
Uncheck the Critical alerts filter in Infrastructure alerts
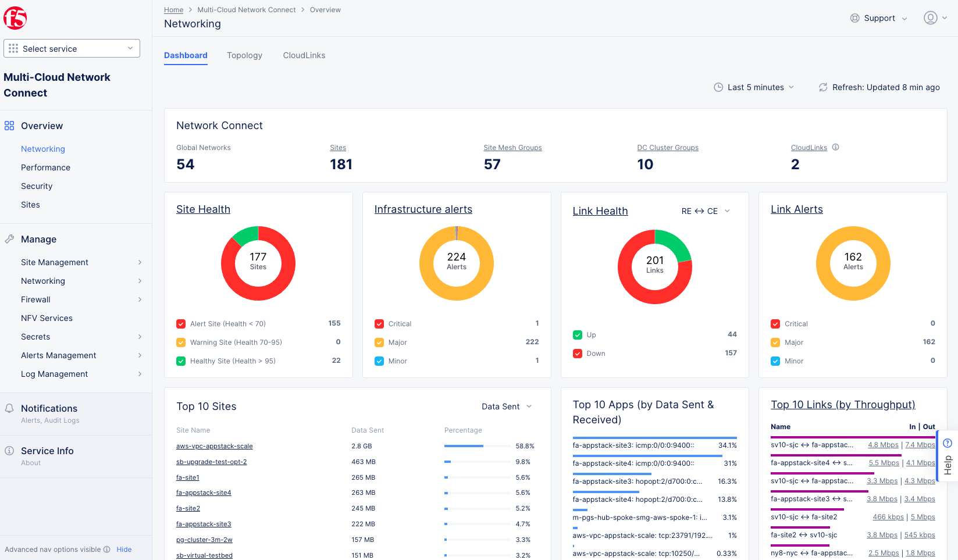379,323
